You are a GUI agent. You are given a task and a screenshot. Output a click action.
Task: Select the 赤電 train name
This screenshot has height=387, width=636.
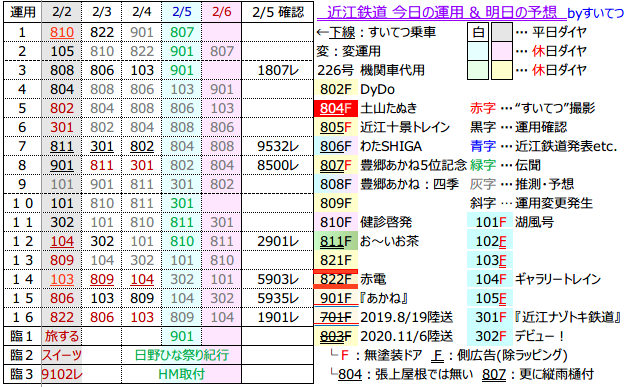373,279
